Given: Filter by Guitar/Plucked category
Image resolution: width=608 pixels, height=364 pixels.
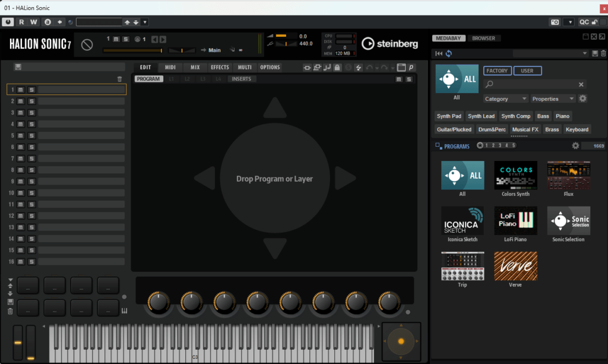Looking at the screenshot, I should click(454, 129).
